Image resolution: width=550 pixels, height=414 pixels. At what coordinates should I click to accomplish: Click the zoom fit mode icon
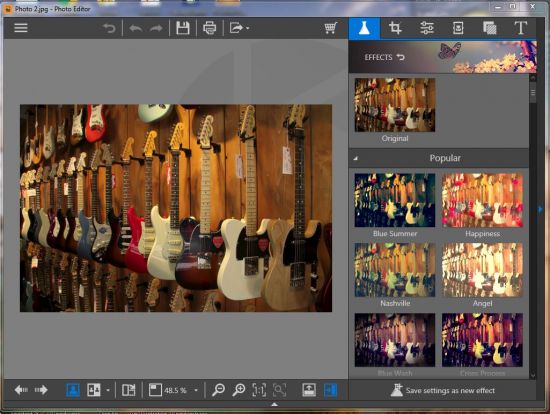155,390
